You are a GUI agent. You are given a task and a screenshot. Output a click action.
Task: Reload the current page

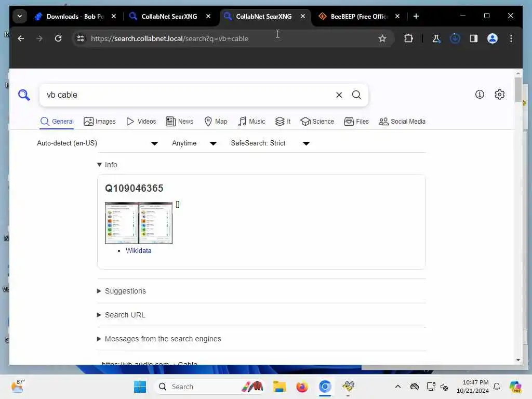pyautogui.click(x=58, y=38)
